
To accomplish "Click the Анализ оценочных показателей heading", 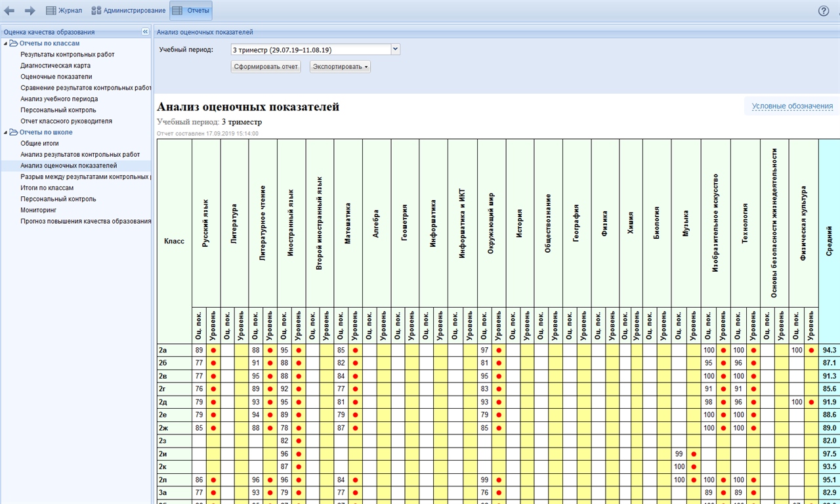I will point(248,106).
